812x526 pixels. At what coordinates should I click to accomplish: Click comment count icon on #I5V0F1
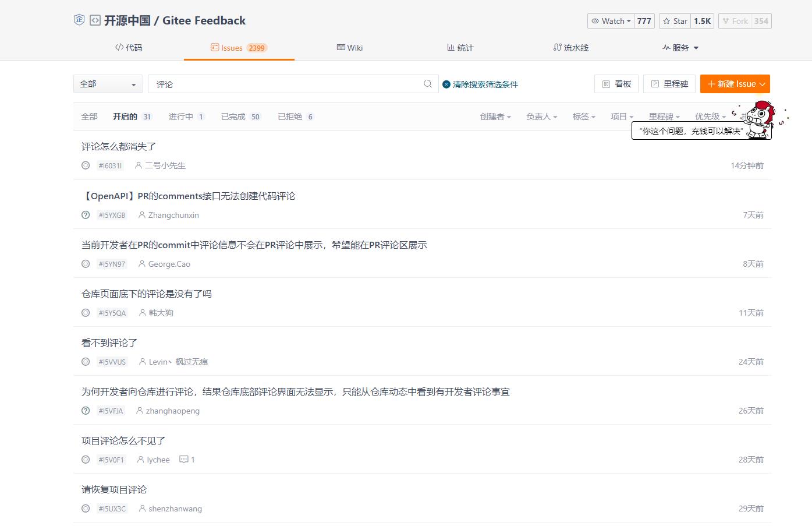[x=184, y=460]
